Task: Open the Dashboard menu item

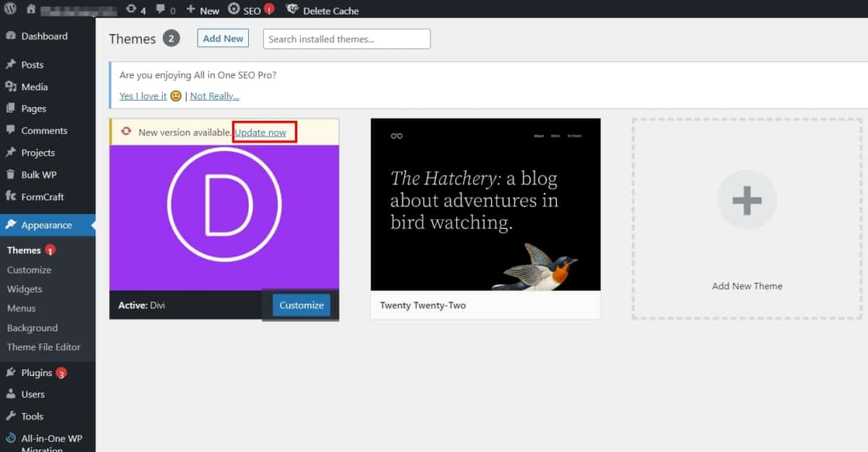Action: pyautogui.click(x=44, y=36)
